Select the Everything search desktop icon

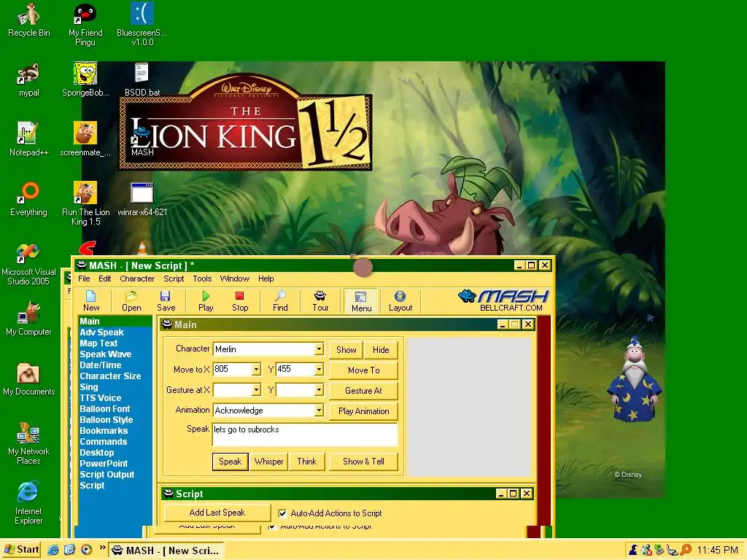(28, 199)
